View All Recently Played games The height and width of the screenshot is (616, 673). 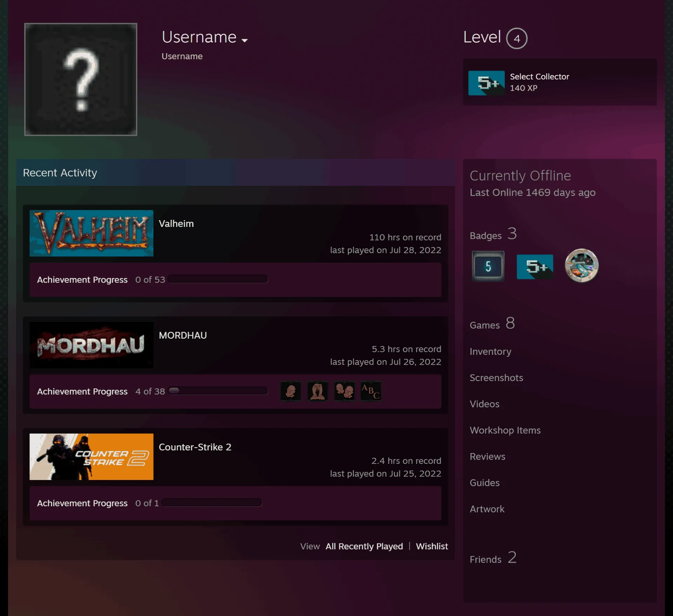point(364,546)
